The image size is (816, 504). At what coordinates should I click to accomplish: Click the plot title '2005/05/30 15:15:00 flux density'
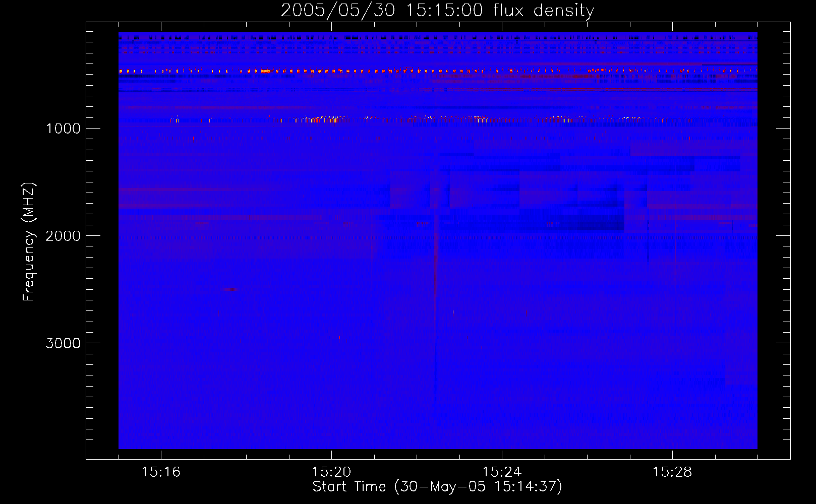tap(437, 10)
